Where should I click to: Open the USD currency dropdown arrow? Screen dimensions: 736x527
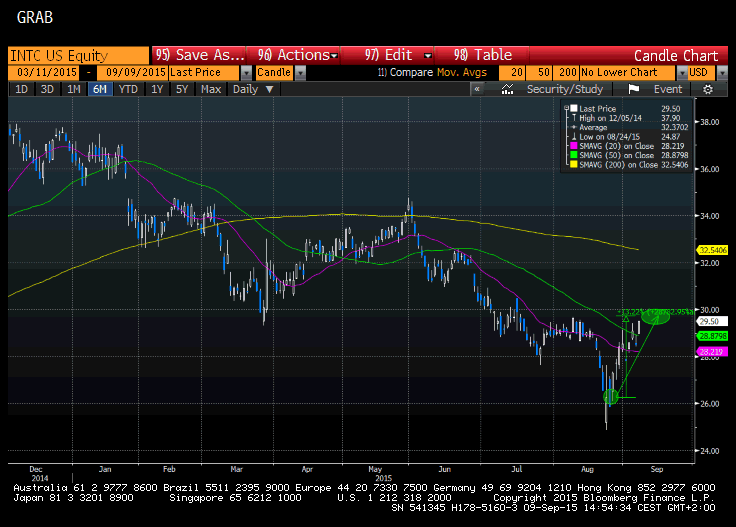click(722, 73)
